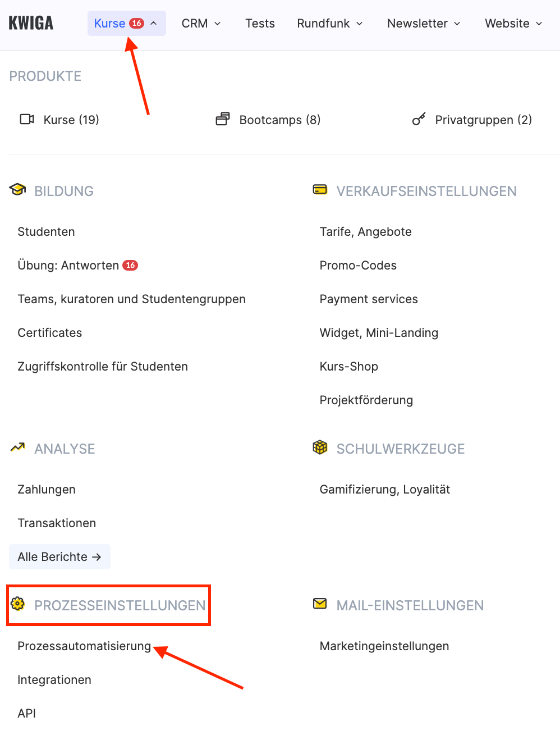Expand the Website dropdown
This screenshot has width=560, height=749.
coord(513,23)
